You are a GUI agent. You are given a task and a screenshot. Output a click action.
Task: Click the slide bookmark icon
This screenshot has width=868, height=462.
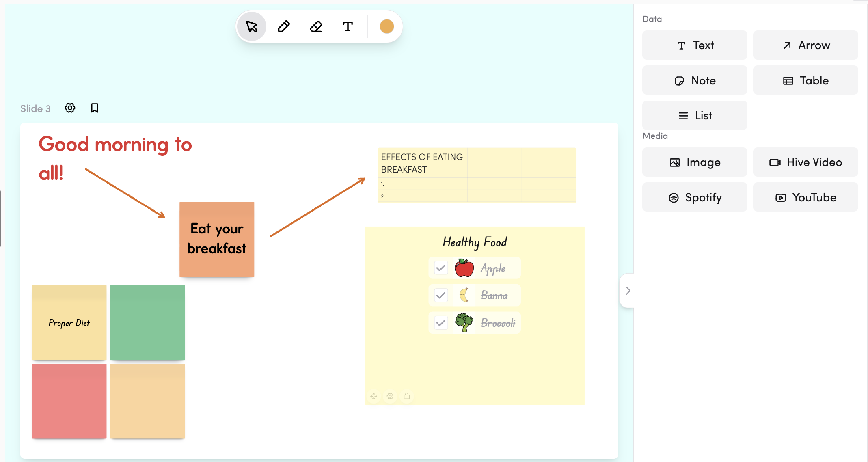coord(95,108)
